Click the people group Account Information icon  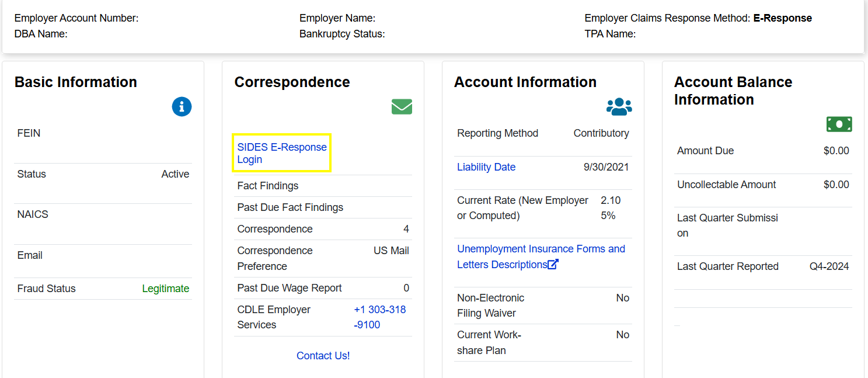click(x=619, y=107)
